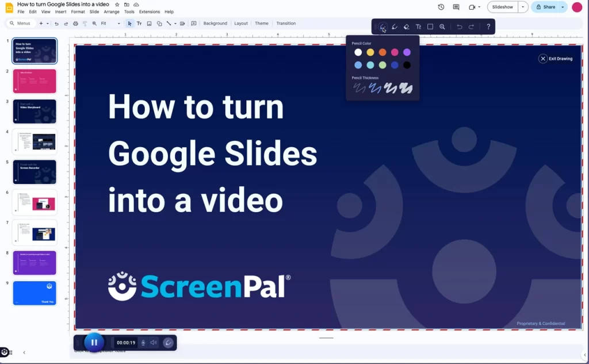Image resolution: width=589 pixels, height=364 pixels.
Task: Click the paint format icon
Action: pyautogui.click(x=85, y=24)
